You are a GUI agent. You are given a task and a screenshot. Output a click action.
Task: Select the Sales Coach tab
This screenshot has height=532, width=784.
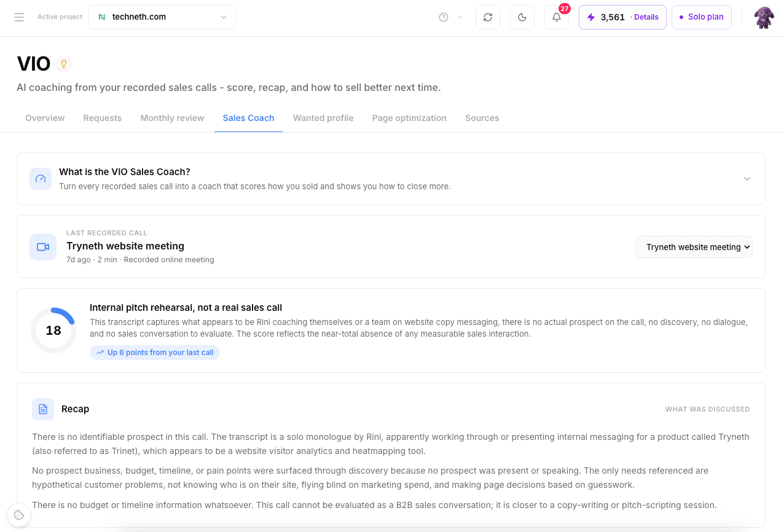(x=248, y=118)
